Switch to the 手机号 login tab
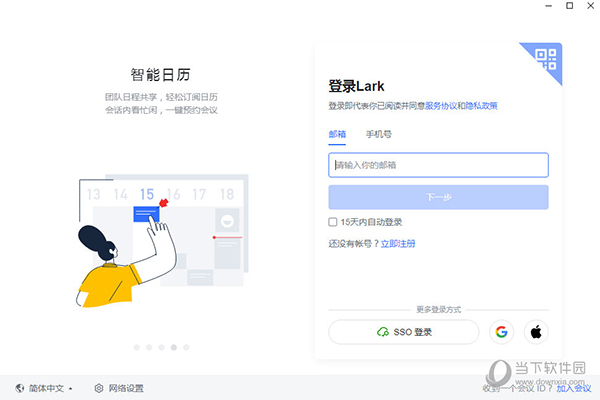 coord(378,134)
